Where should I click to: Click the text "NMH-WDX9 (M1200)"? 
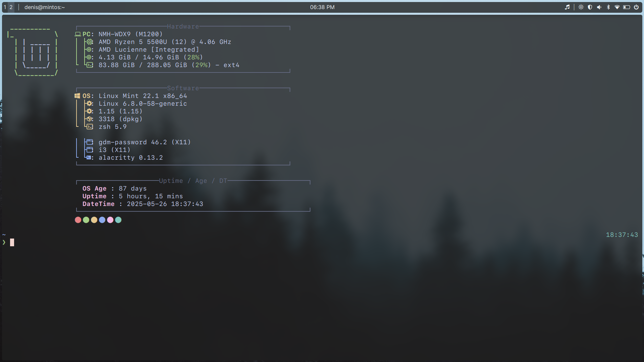point(131,34)
